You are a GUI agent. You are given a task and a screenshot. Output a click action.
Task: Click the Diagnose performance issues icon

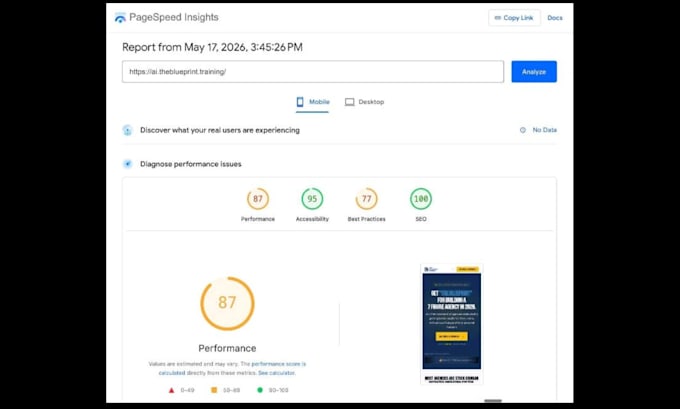click(x=128, y=164)
